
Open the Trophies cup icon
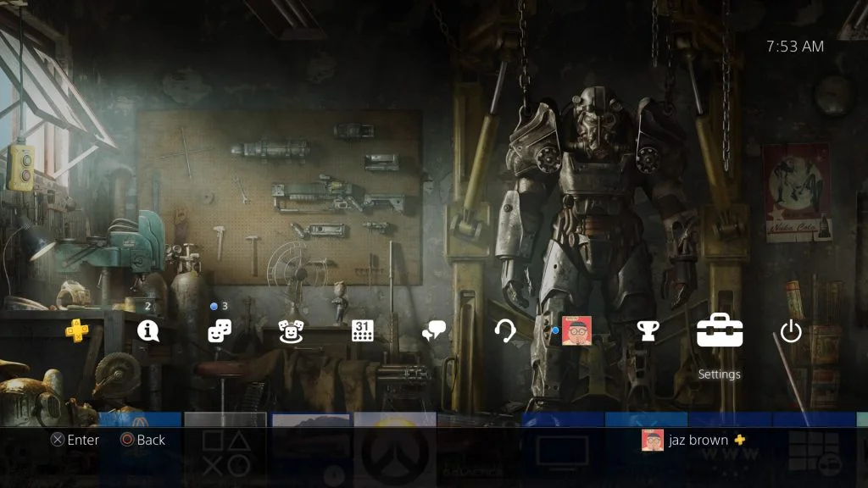pos(648,331)
